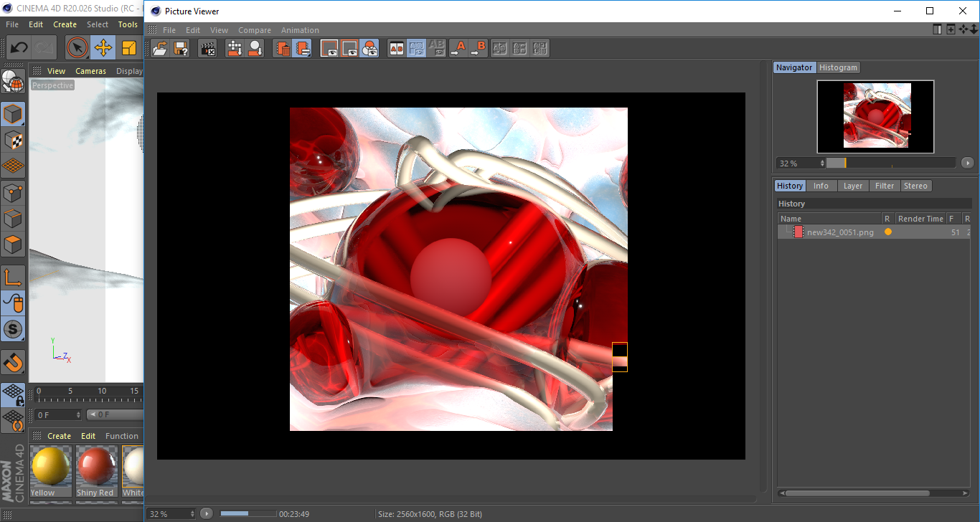Select the Move tool in Cinema 4D
Image resolution: width=980 pixels, height=522 pixels.
pyautogui.click(x=103, y=48)
